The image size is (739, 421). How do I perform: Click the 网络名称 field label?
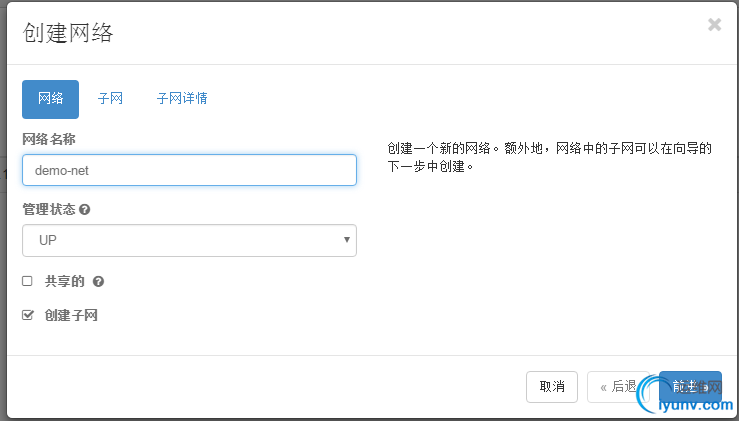tap(49, 139)
